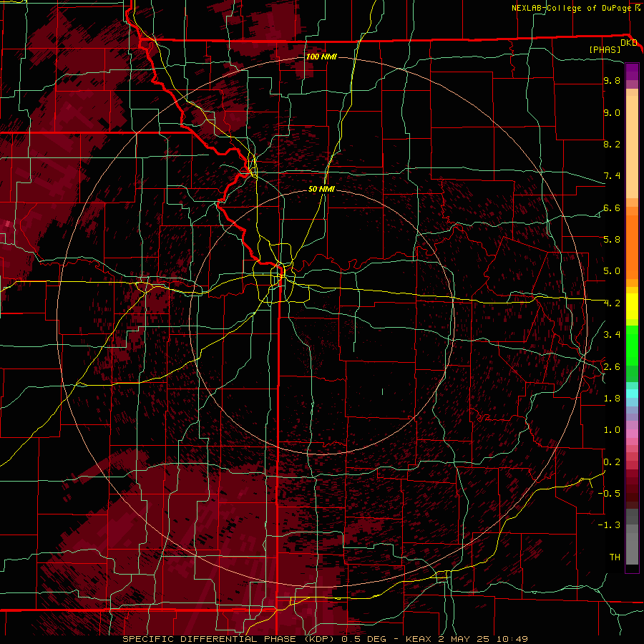Click the 9.8 scale value
The height and width of the screenshot is (644, 644).
coord(612,81)
